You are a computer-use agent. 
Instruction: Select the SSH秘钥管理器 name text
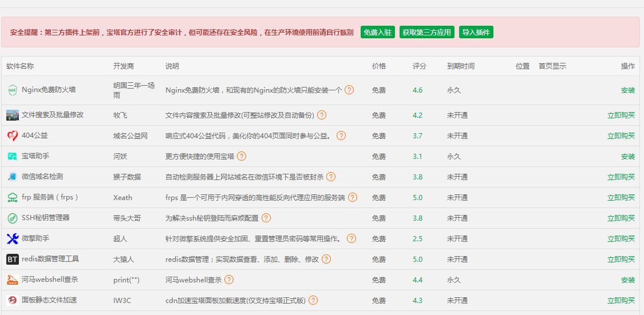[x=46, y=218]
